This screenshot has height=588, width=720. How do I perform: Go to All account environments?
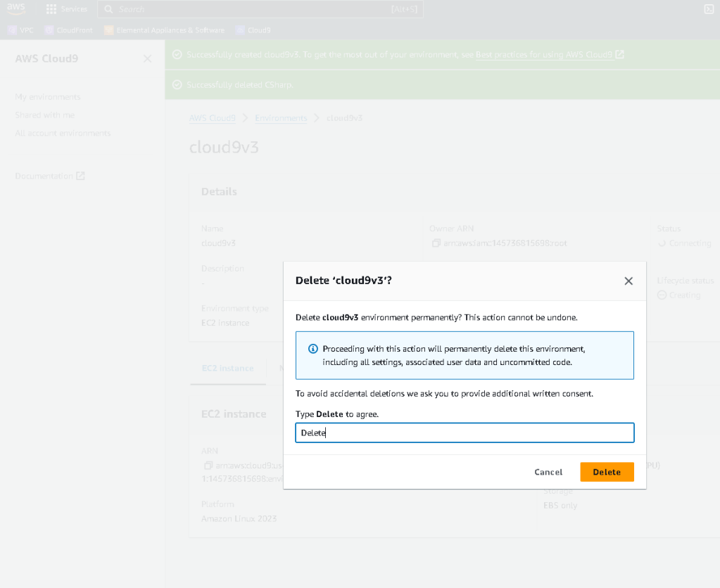(63, 133)
